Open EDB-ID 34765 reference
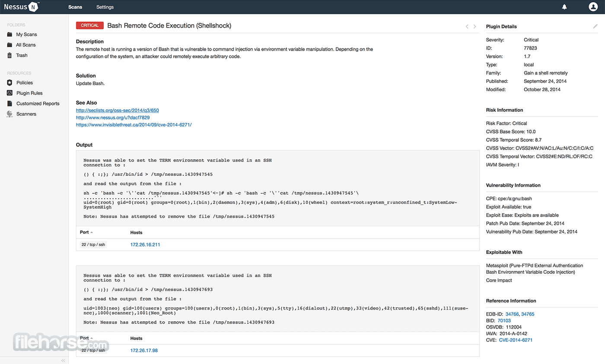Viewport: 605px width, 364px height. click(x=528, y=314)
